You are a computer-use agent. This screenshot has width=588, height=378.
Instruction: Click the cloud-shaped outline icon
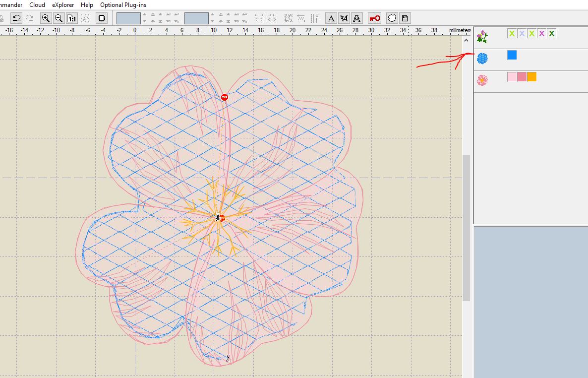point(392,18)
